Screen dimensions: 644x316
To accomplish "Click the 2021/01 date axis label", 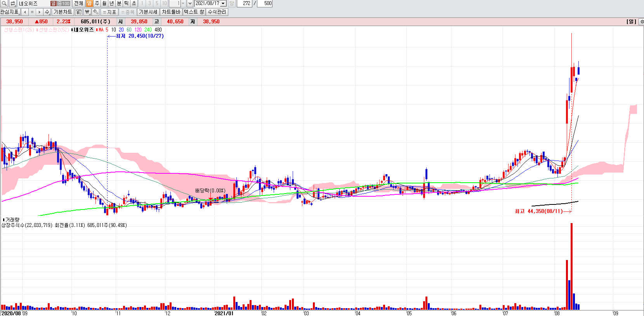I will 224,313.
